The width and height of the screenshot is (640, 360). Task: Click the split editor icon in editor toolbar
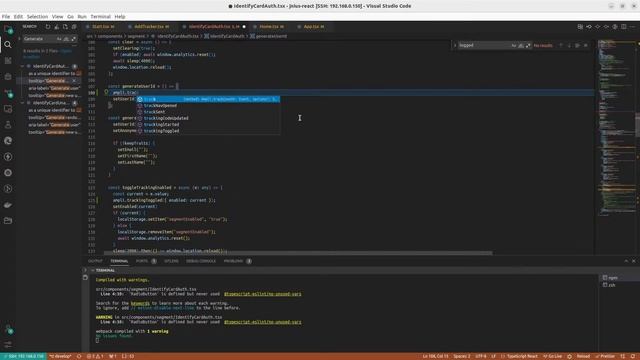tap(623, 27)
